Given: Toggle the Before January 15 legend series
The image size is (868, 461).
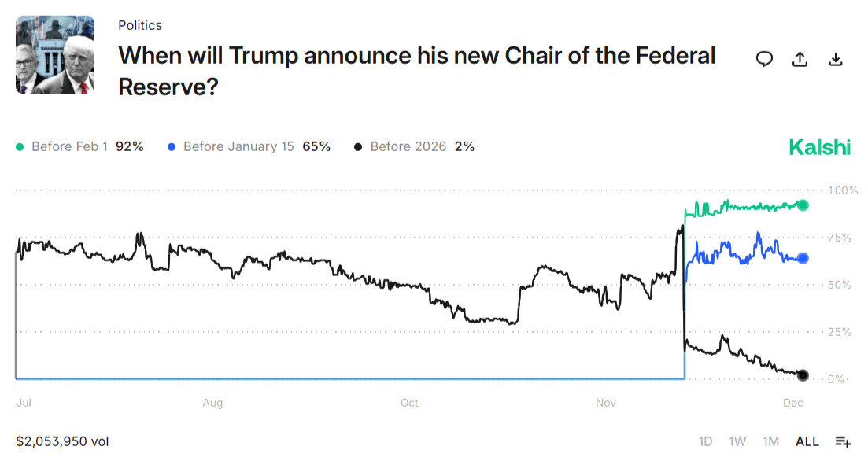Looking at the screenshot, I should tap(249, 146).
